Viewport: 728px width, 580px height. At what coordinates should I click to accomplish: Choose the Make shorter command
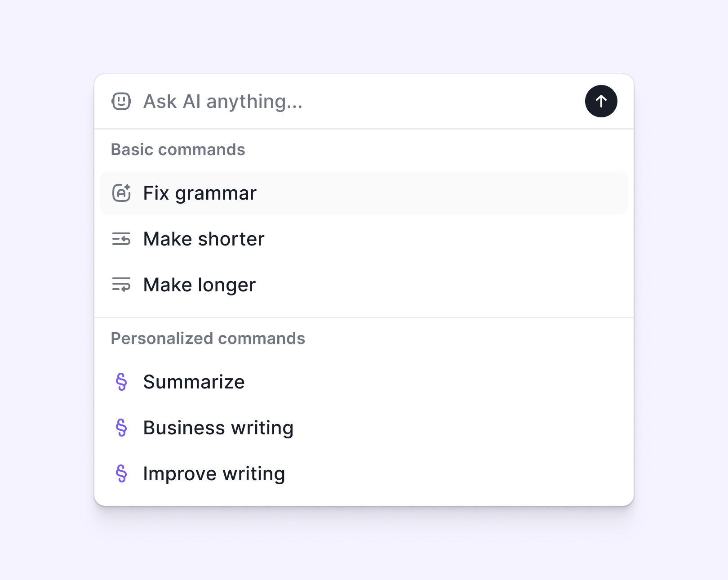click(x=203, y=239)
